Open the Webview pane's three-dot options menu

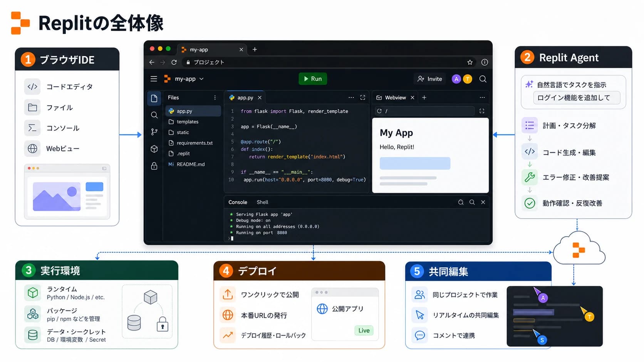[x=482, y=98]
